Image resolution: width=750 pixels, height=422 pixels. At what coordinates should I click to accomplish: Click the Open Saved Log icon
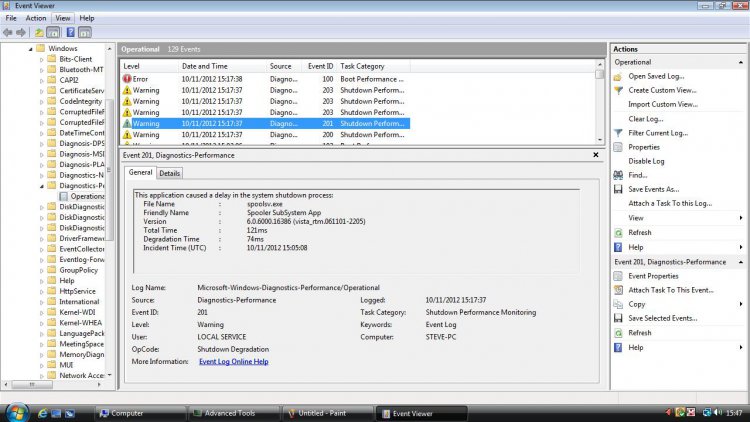click(618, 77)
